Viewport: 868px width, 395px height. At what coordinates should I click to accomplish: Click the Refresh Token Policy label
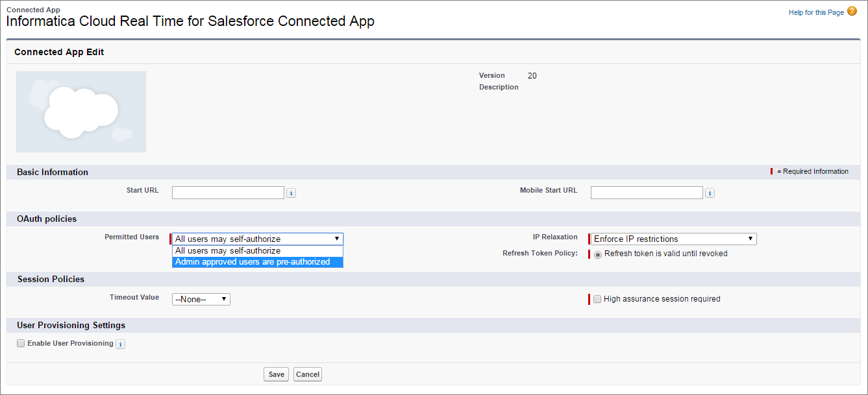(x=540, y=253)
